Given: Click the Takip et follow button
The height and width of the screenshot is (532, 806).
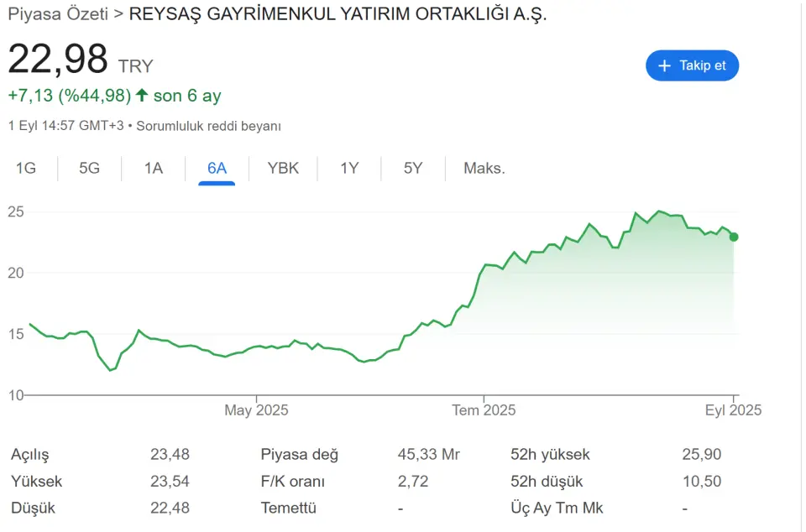Looking at the screenshot, I should (692, 65).
